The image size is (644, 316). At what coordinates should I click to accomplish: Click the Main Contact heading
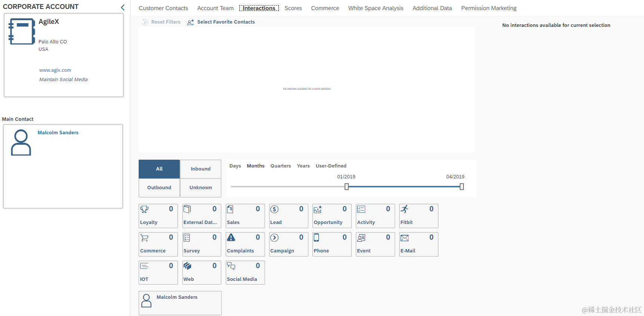18,119
